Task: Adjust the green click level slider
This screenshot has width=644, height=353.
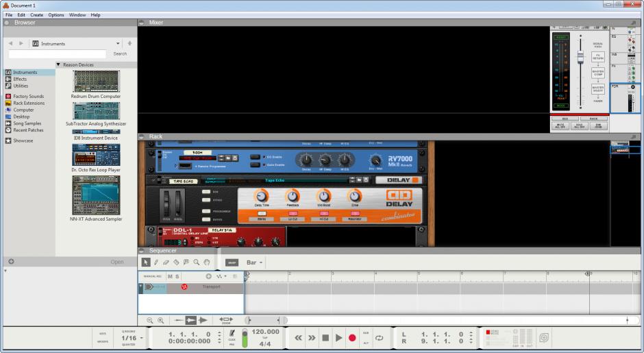Action: pos(245,338)
